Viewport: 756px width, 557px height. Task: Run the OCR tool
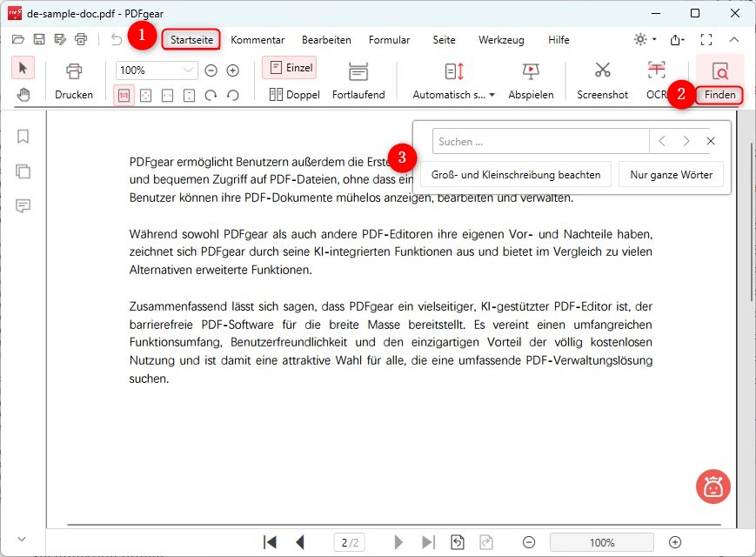[656, 81]
